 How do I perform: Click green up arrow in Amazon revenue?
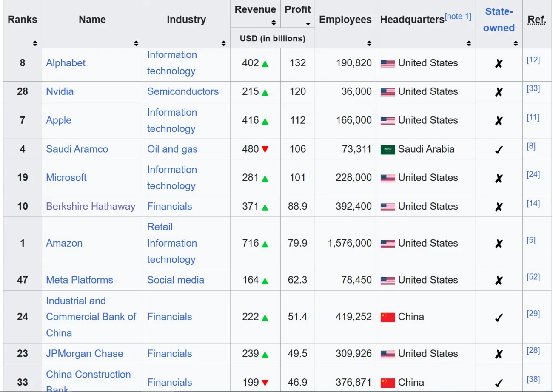tap(265, 244)
